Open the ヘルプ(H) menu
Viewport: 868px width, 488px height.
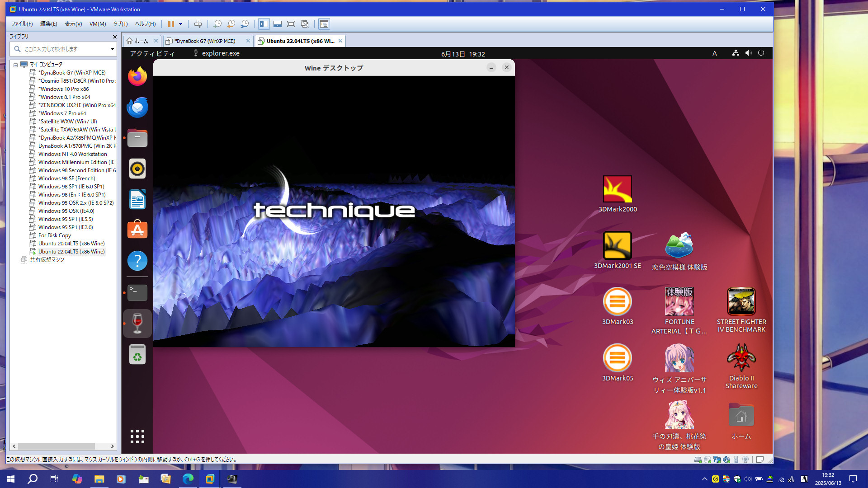pos(145,24)
